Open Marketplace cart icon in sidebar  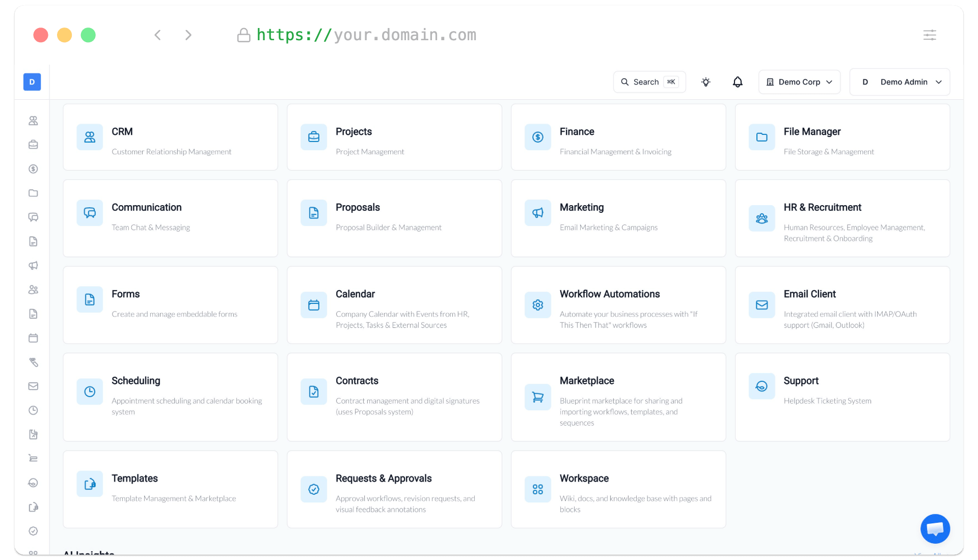pos(33,458)
